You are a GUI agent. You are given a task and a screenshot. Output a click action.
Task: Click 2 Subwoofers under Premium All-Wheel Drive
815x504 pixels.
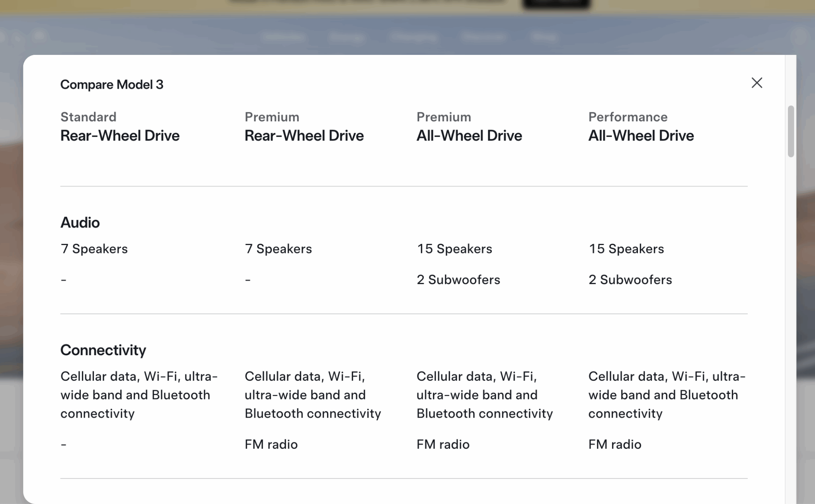pos(458,280)
